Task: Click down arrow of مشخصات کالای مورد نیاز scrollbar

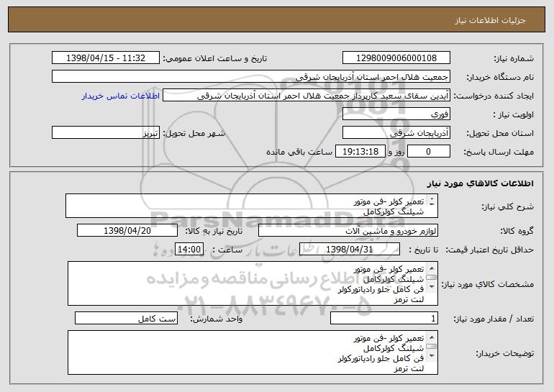Action: 432,287
